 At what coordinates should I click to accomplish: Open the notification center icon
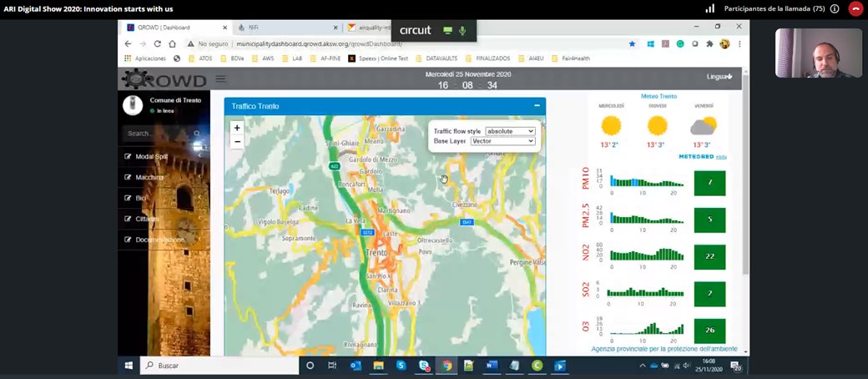(x=735, y=366)
